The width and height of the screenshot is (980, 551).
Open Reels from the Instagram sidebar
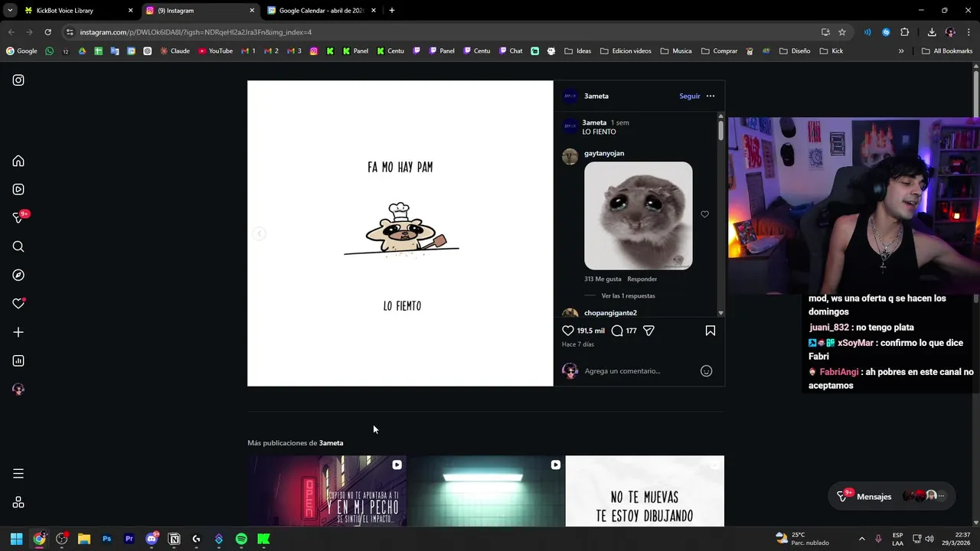click(x=18, y=189)
